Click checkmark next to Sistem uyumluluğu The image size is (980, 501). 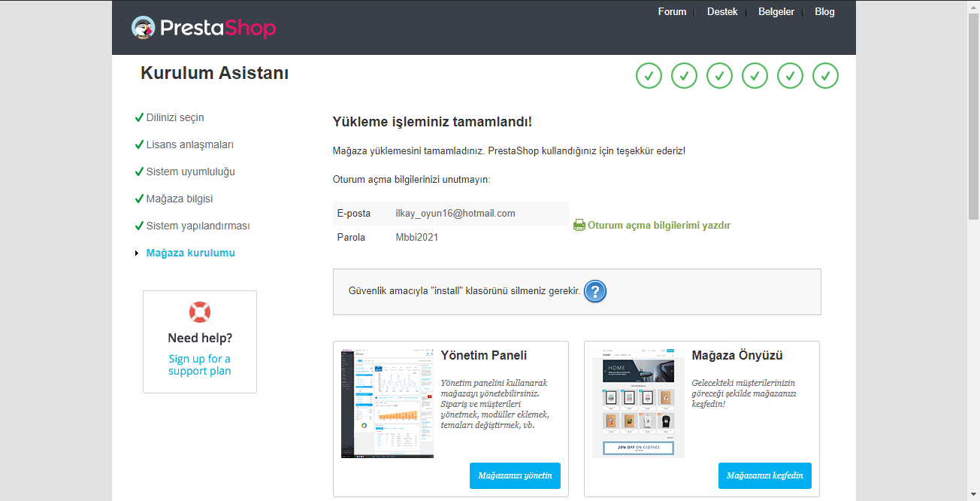139,172
